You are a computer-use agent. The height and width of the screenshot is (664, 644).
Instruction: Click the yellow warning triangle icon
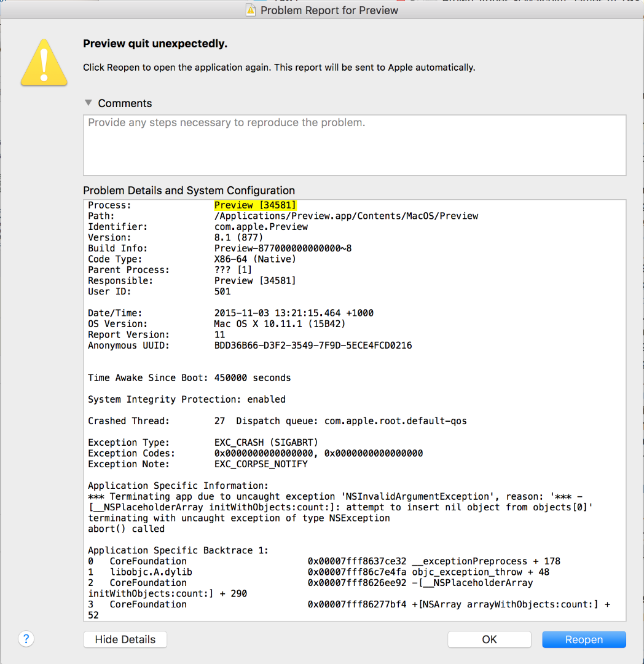click(44, 63)
